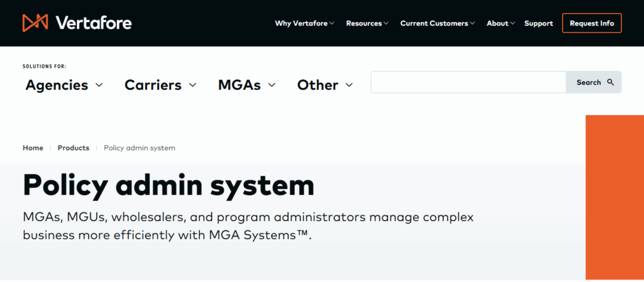Viewport: 644px width, 282px height.
Task: Open the Resources menu
Action: pos(364,23)
